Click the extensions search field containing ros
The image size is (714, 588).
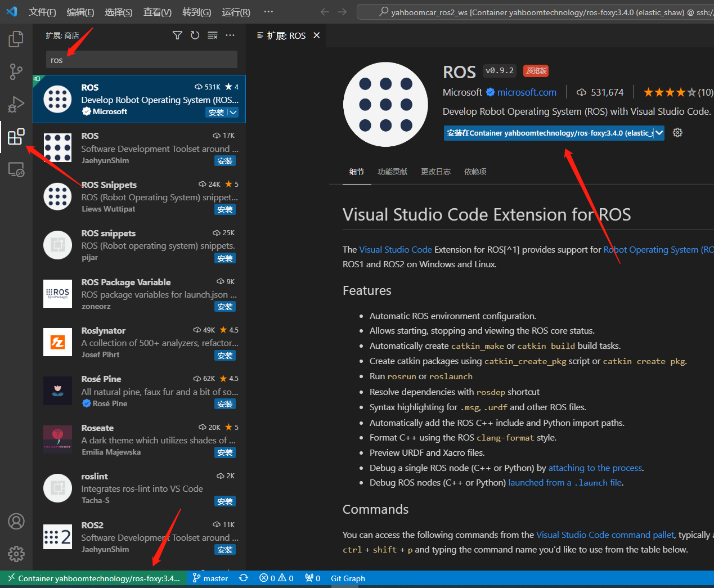[x=142, y=60]
